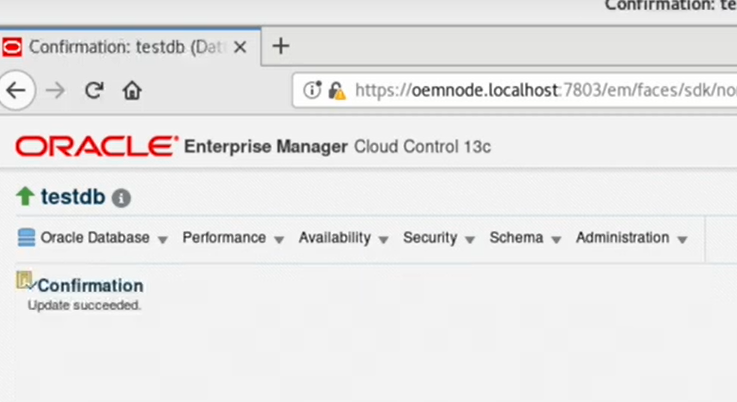737x402 pixels.
Task: Click the padlock security warning icon
Action: [x=336, y=90]
